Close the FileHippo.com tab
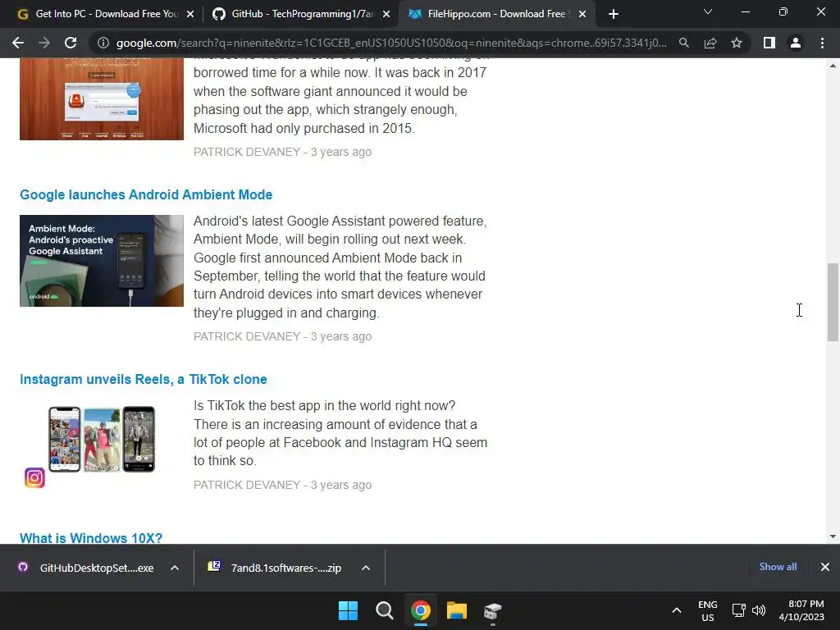840x630 pixels. pos(582,15)
